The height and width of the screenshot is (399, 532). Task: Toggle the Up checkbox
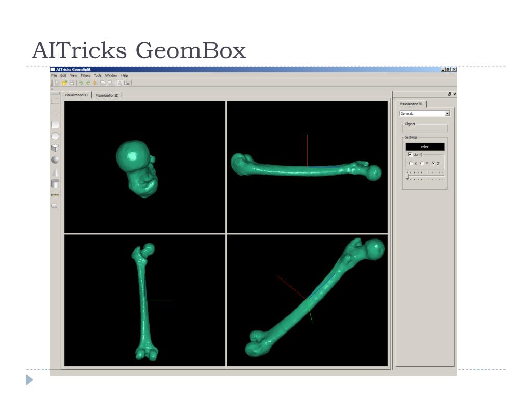point(410,154)
